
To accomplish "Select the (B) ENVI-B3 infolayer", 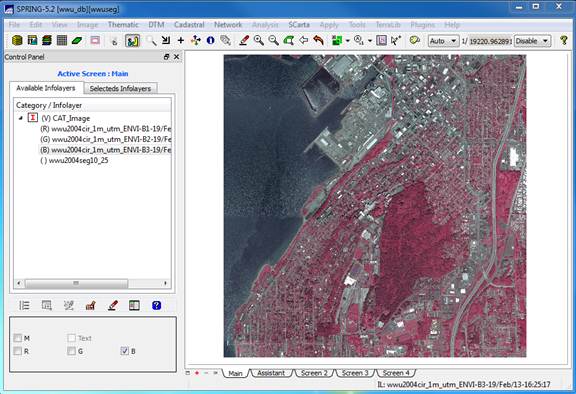I will (105, 150).
